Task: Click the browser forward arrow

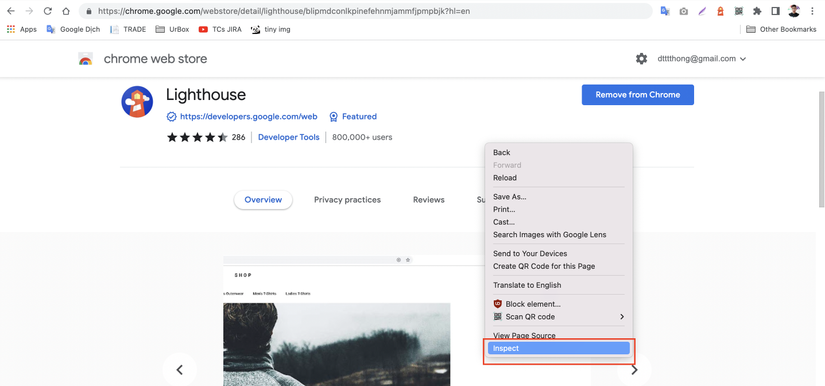Action: [29, 11]
